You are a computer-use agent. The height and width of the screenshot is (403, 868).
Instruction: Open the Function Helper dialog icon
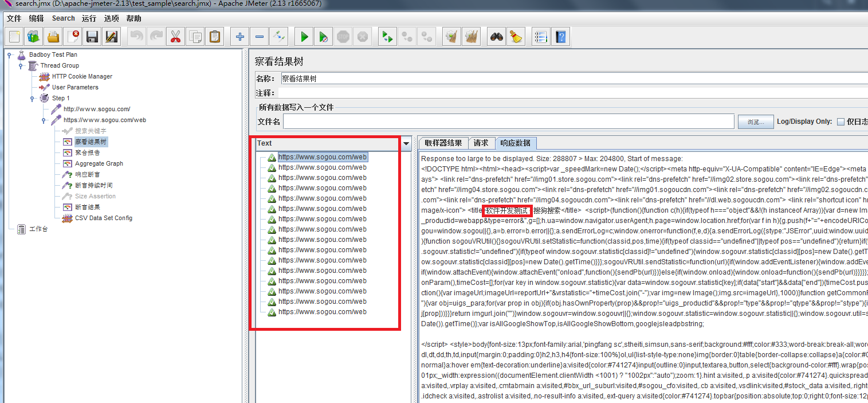click(541, 37)
